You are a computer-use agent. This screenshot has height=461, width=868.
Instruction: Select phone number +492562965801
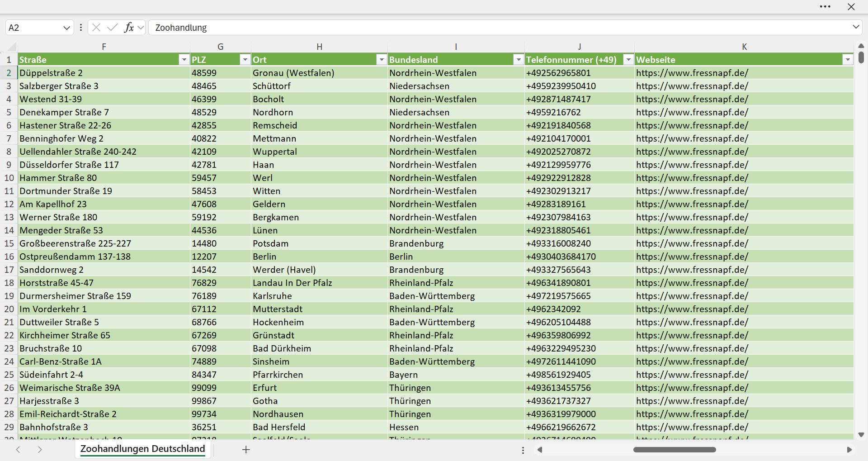pos(580,73)
